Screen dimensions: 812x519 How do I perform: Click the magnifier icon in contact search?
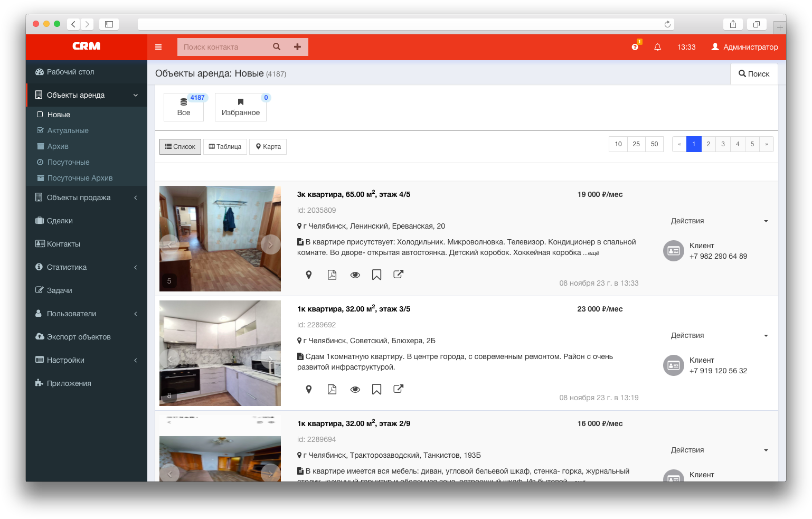pos(277,47)
